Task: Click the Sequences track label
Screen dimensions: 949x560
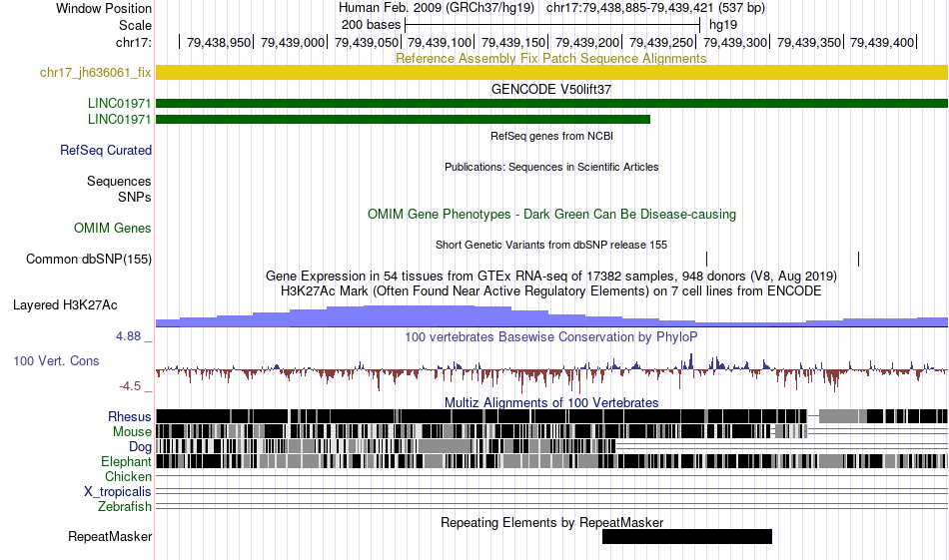Action: [x=119, y=181]
